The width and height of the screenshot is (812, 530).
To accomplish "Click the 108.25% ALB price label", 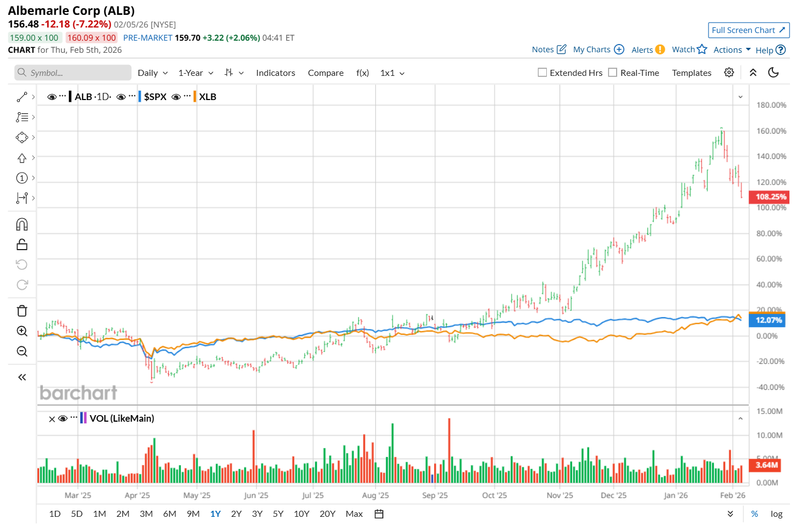I will (770, 197).
